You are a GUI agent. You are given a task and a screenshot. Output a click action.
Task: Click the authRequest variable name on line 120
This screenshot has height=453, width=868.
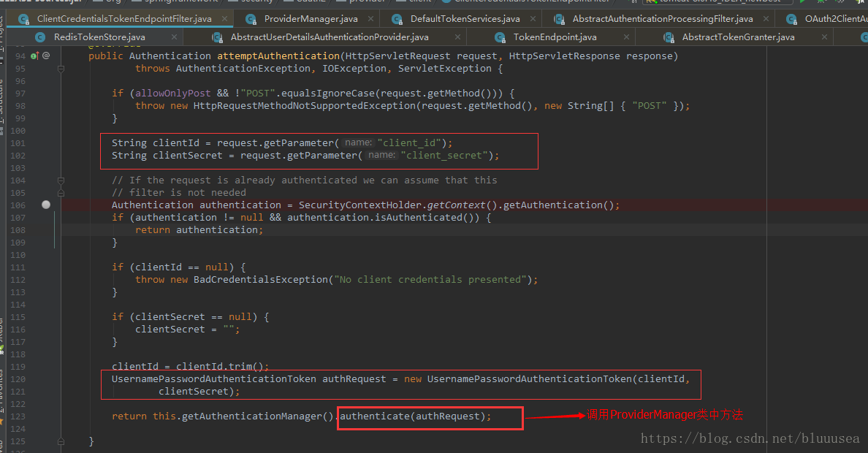coord(354,378)
